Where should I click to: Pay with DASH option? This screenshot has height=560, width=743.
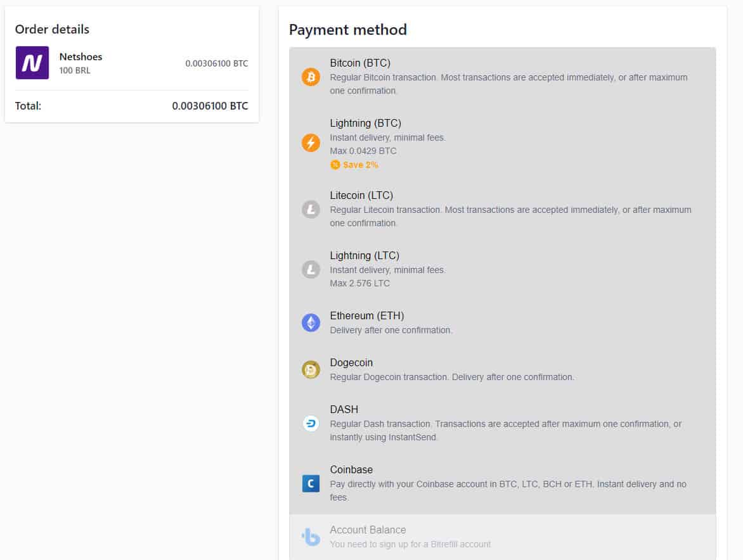point(502,423)
